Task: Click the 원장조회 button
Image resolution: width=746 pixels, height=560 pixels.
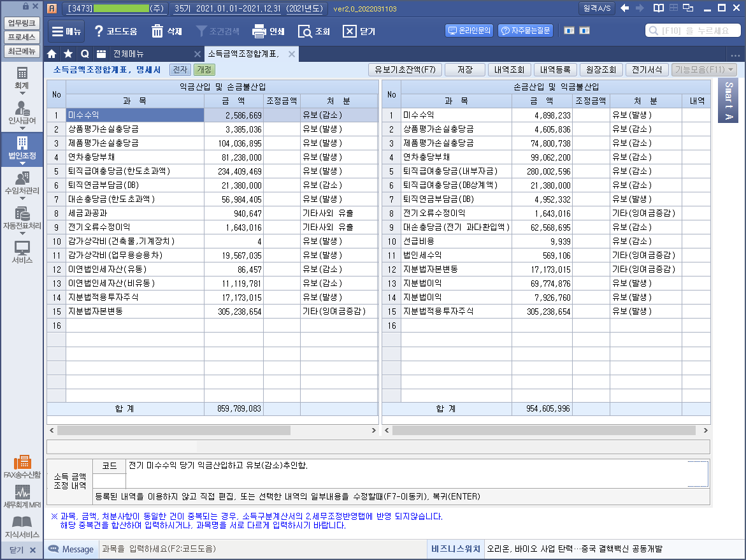Action: pyautogui.click(x=601, y=69)
